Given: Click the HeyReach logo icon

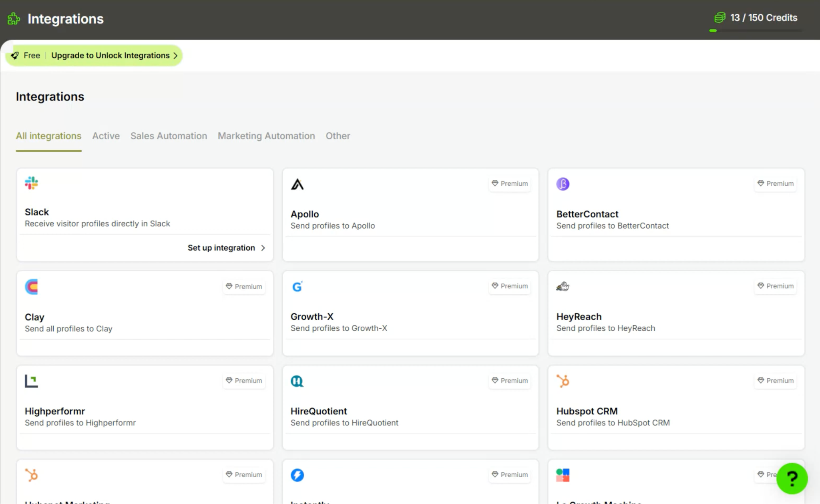Looking at the screenshot, I should [563, 286].
